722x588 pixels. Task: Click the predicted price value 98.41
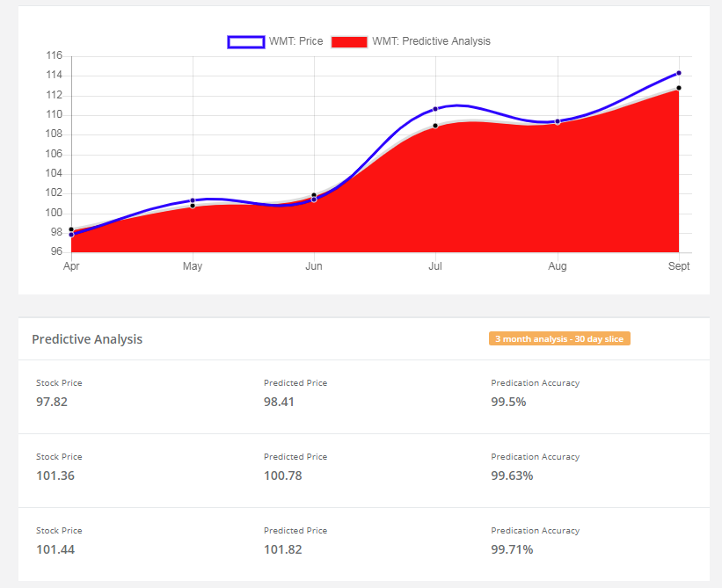[279, 402]
